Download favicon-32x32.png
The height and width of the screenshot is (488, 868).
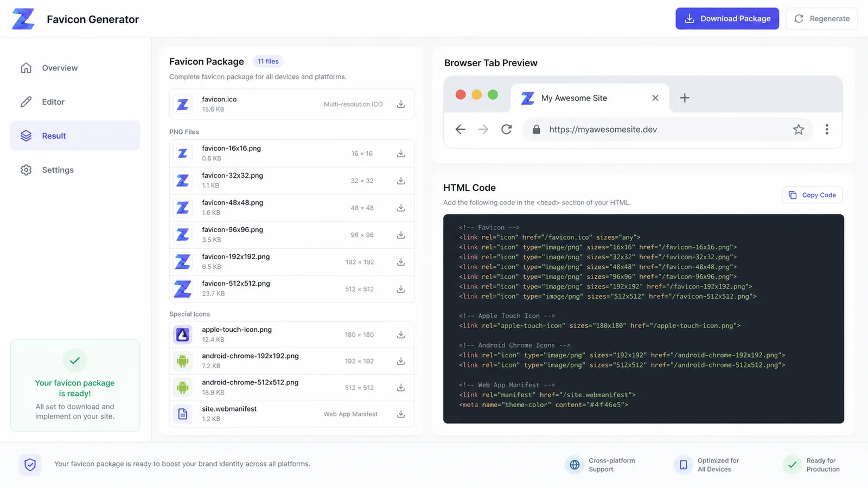401,181
